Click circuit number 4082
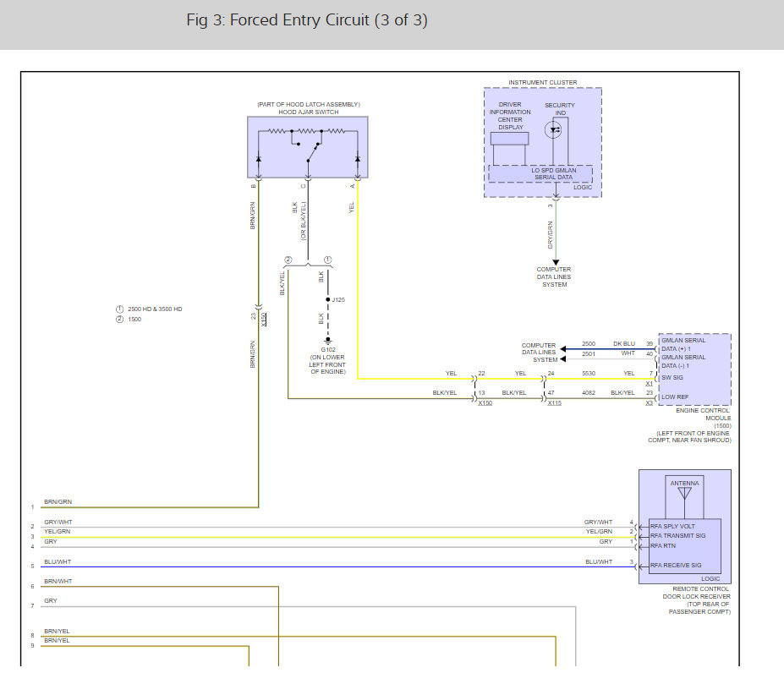 (589, 393)
